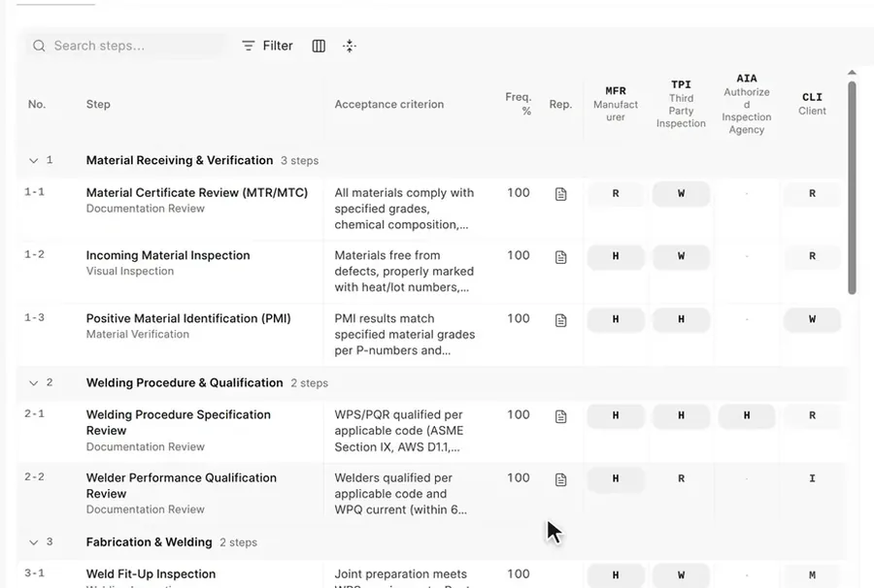Click the TPI Third Party Inspection header
The width and height of the screenshot is (874, 588).
[681, 104]
